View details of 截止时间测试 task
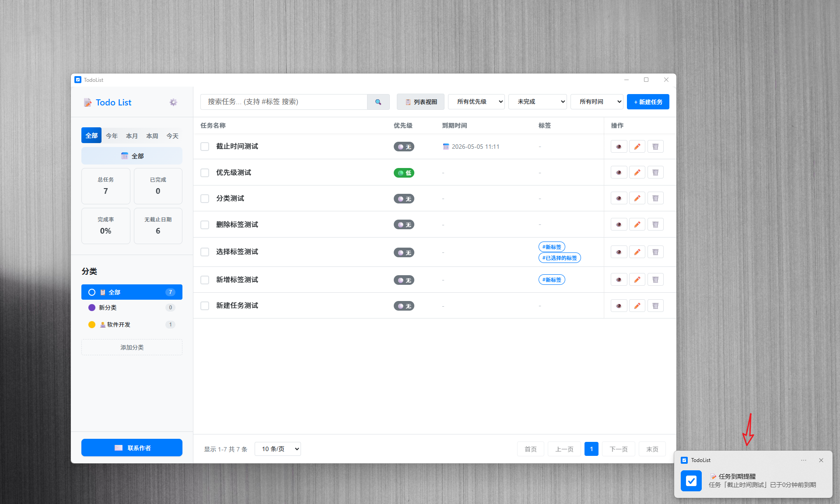 (x=619, y=147)
